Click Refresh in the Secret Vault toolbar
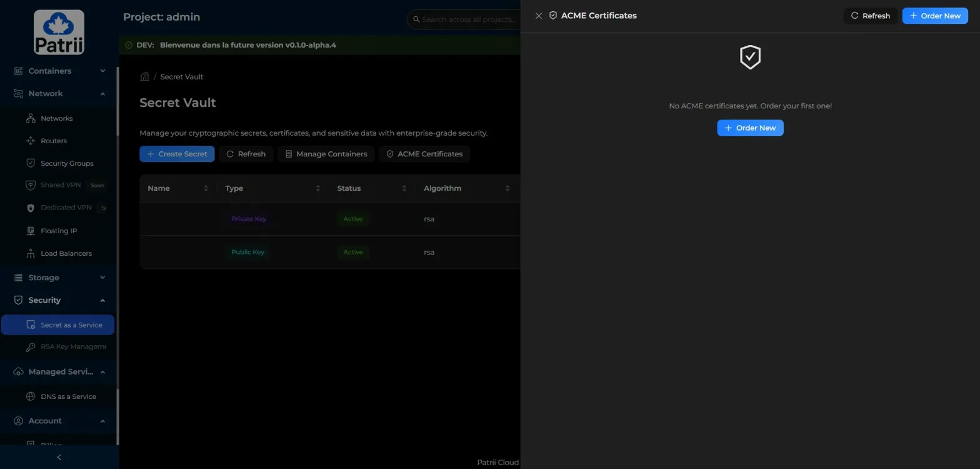980x469 pixels. click(x=246, y=154)
